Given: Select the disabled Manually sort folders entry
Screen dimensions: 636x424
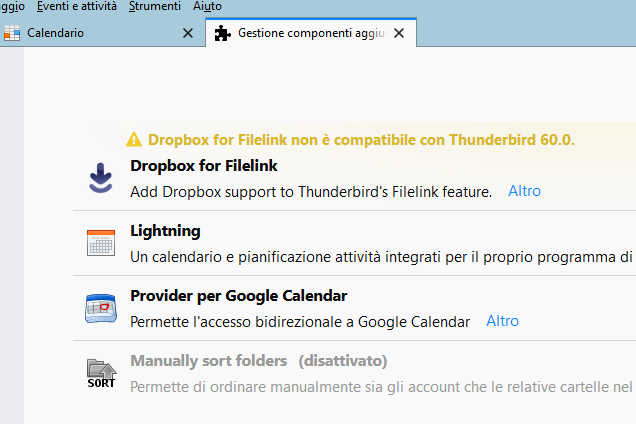Looking at the screenshot, I should [x=355, y=373].
